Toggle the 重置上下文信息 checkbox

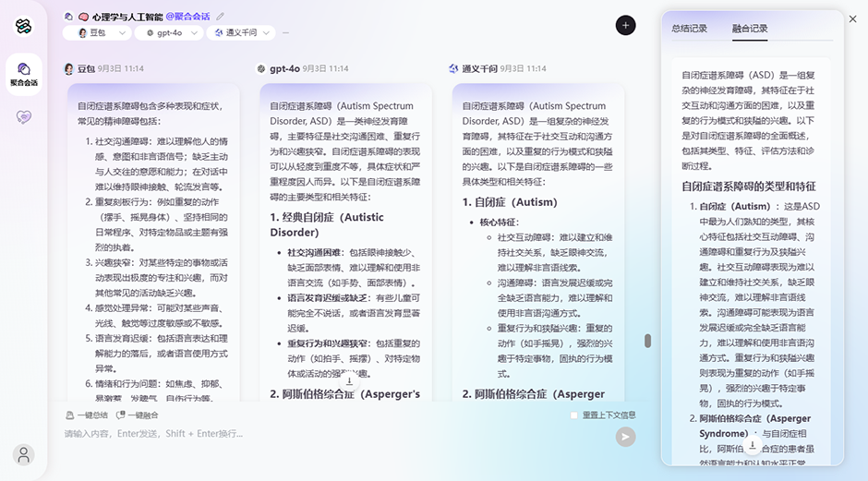(x=574, y=415)
